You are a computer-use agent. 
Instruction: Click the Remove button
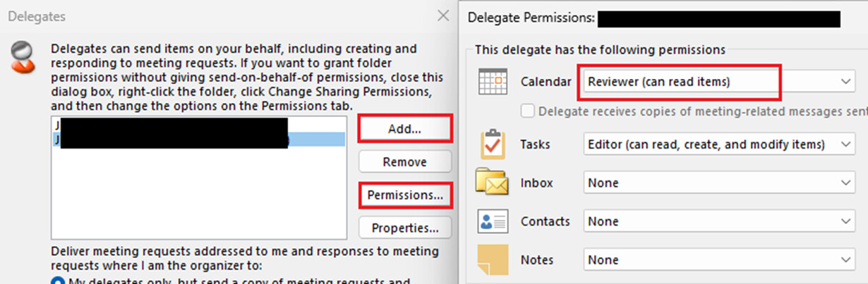tap(405, 162)
